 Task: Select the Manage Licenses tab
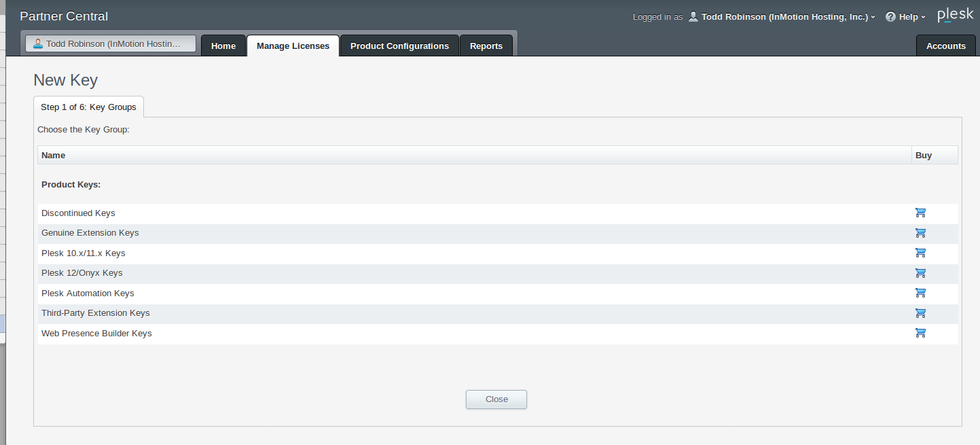click(293, 46)
